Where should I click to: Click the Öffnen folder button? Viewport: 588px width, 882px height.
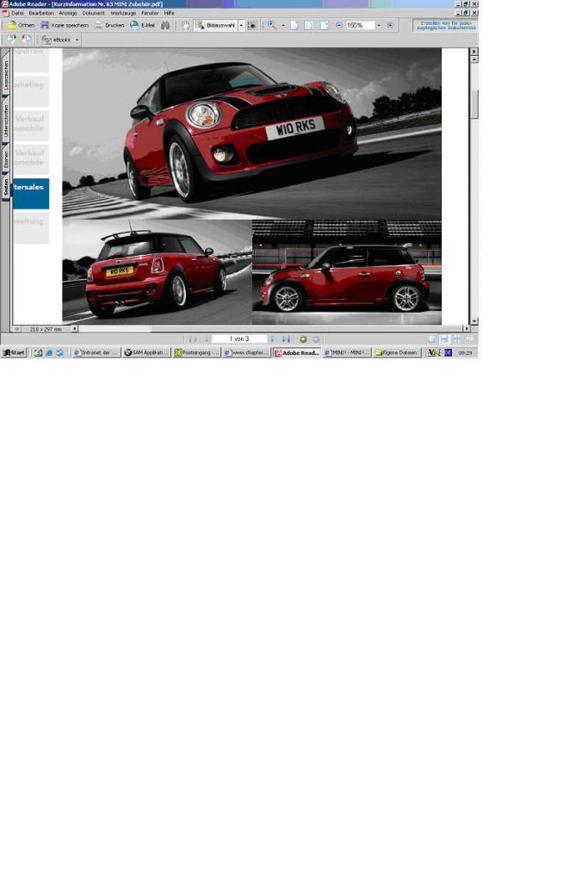coord(21,25)
